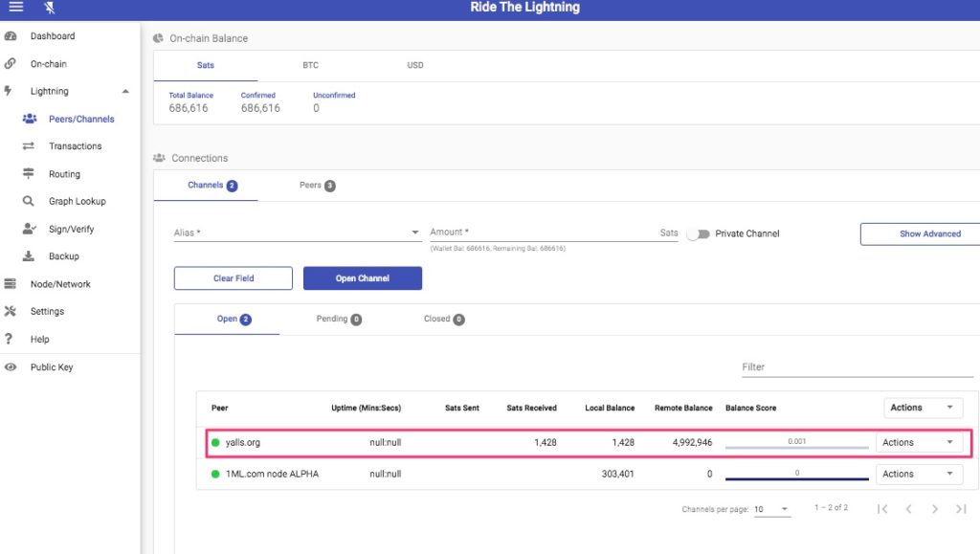Open the hamburger menu icon
Viewport: 980px width, 554px height.
tap(15, 7)
